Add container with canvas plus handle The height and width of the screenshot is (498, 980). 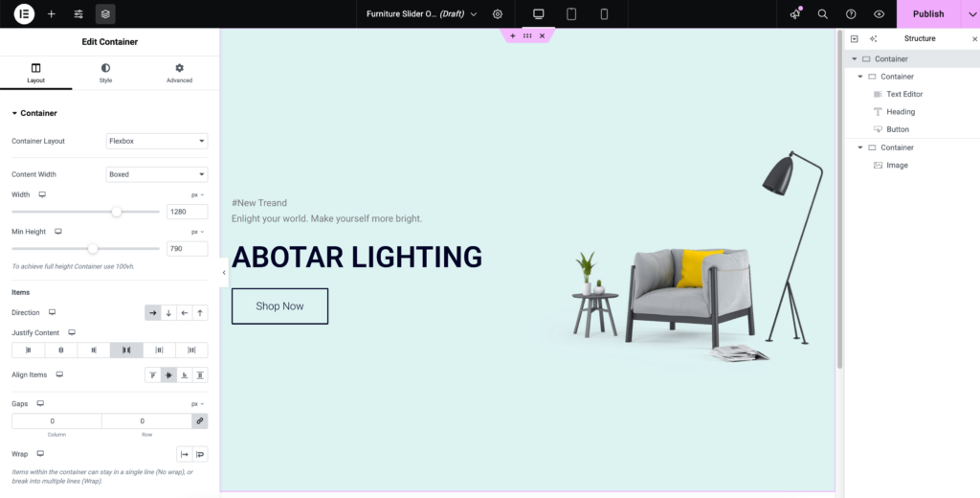pos(513,35)
